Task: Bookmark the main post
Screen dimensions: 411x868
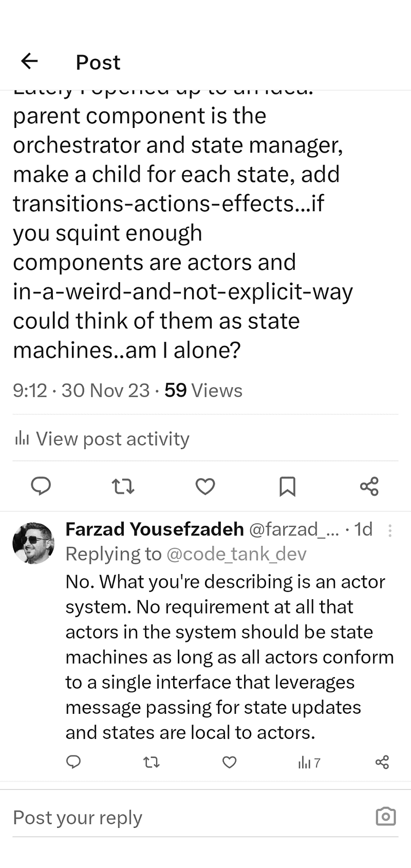Action: point(288,486)
